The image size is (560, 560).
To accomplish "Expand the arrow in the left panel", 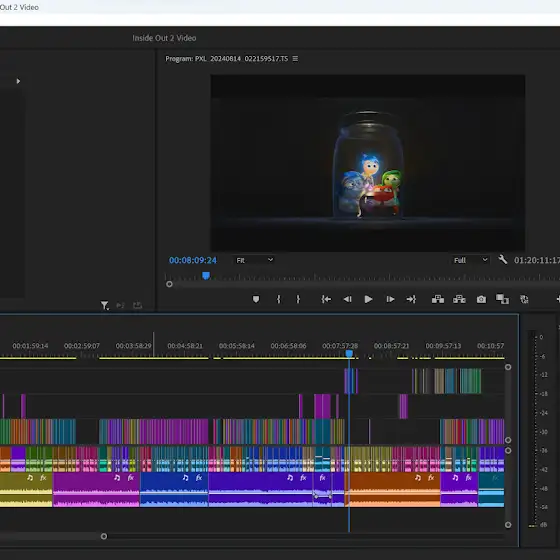I will [x=18, y=81].
